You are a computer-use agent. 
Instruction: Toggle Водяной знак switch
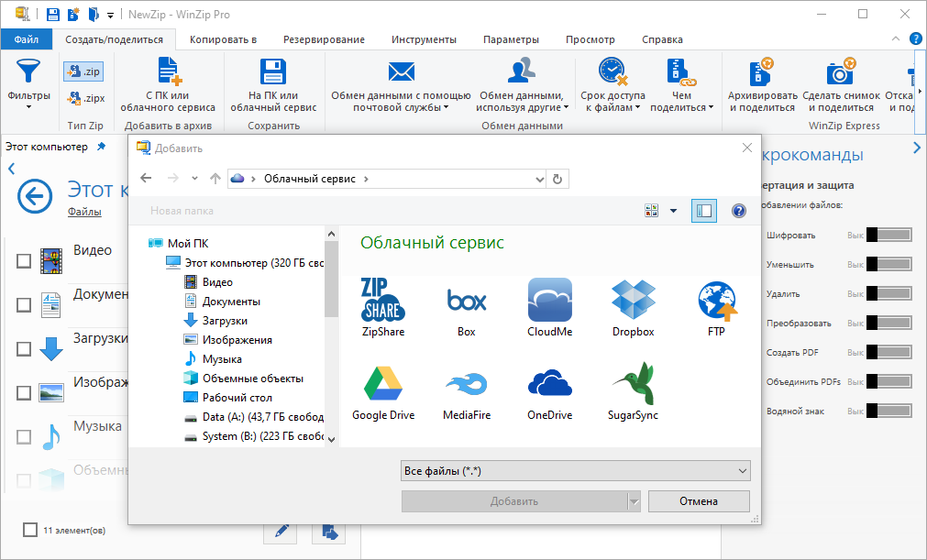[888, 411]
